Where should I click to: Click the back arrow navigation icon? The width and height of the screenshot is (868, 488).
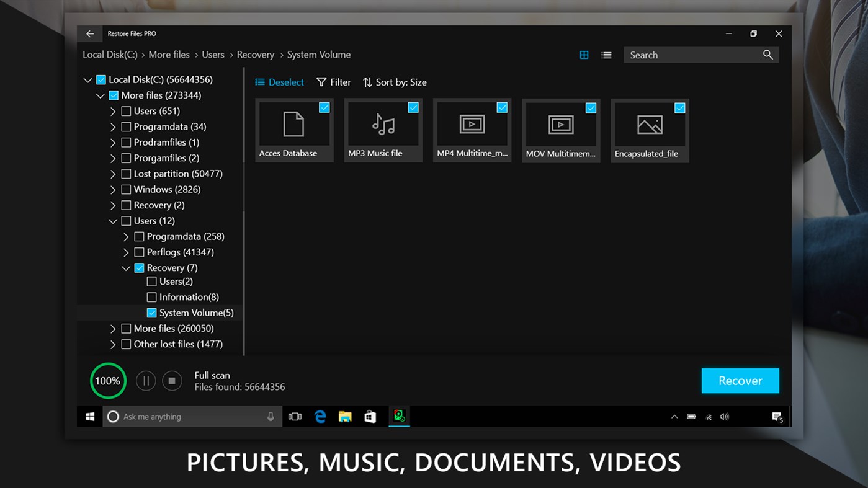click(x=89, y=33)
